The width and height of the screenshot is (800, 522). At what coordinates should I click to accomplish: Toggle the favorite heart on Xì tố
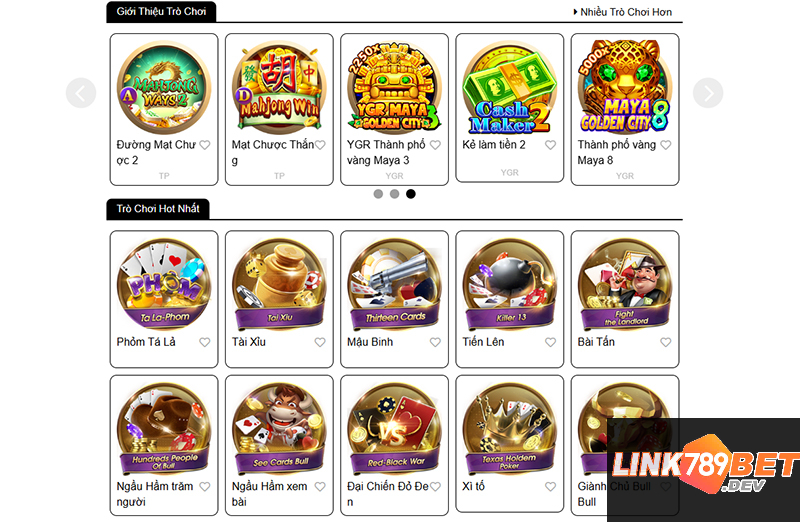click(551, 487)
